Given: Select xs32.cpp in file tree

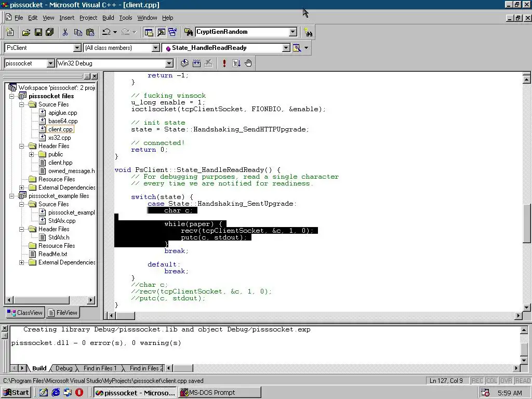Looking at the screenshot, I should point(59,138).
